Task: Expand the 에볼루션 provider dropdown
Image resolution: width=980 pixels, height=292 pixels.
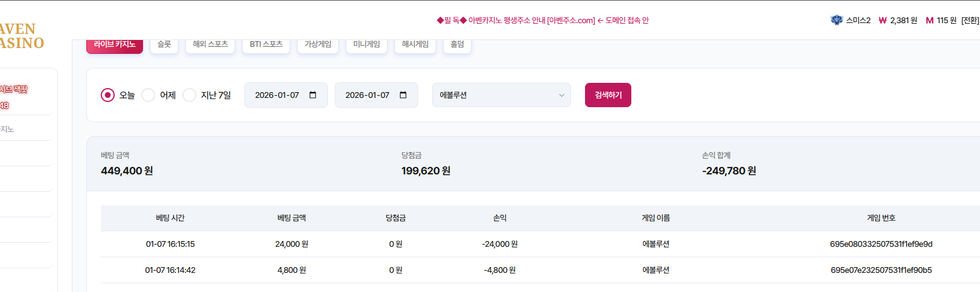Action: 500,95
